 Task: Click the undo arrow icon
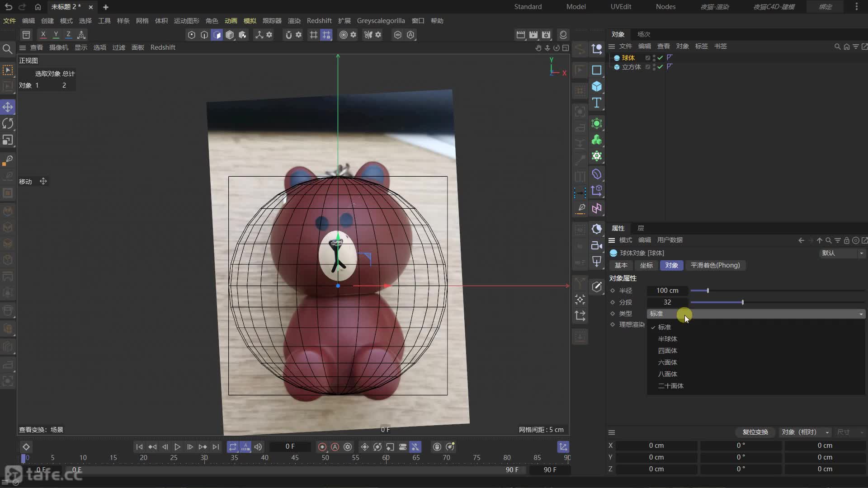click(9, 7)
